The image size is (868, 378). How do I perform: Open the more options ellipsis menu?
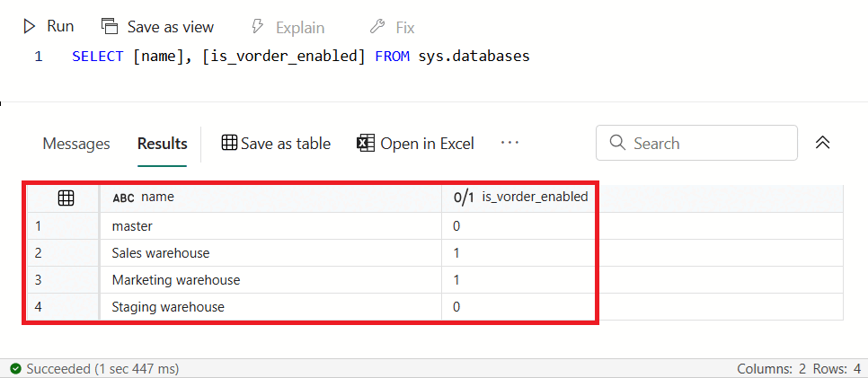(x=509, y=143)
